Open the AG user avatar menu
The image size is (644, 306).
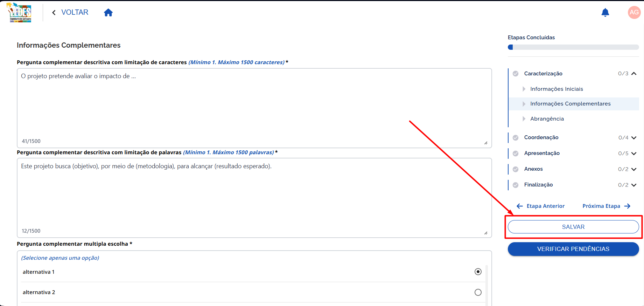pyautogui.click(x=634, y=12)
